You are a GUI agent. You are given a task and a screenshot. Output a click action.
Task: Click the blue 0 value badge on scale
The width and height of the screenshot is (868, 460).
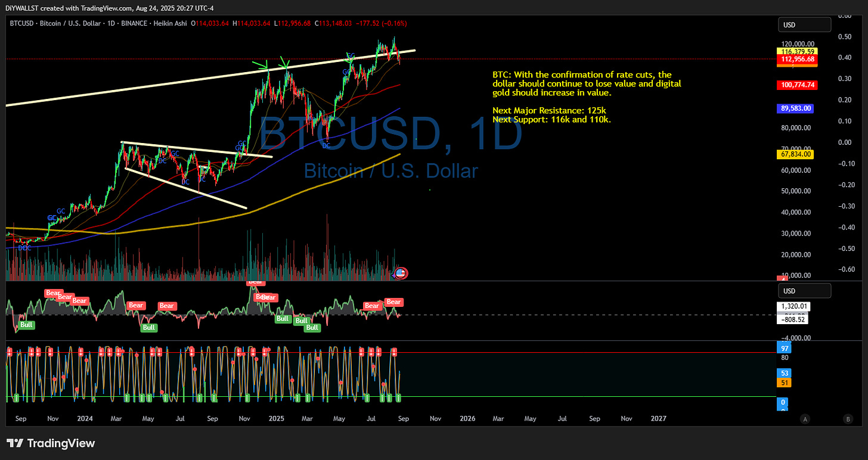tap(782, 403)
